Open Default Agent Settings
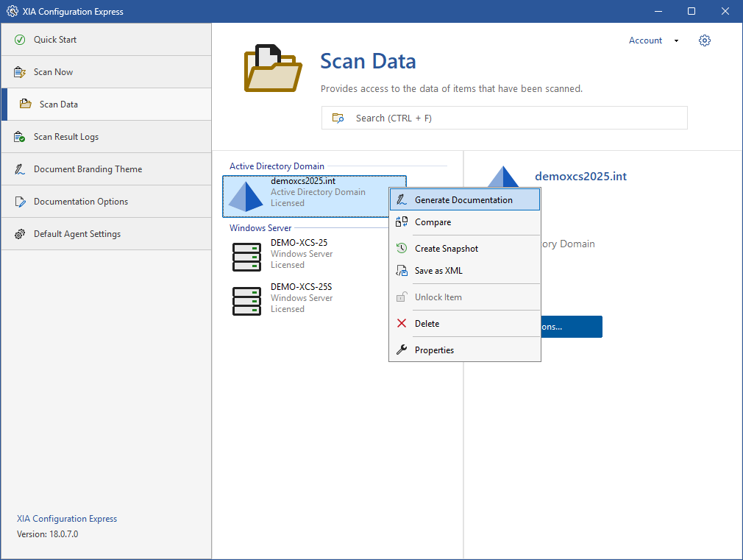This screenshot has width=743, height=560. (x=77, y=234)
